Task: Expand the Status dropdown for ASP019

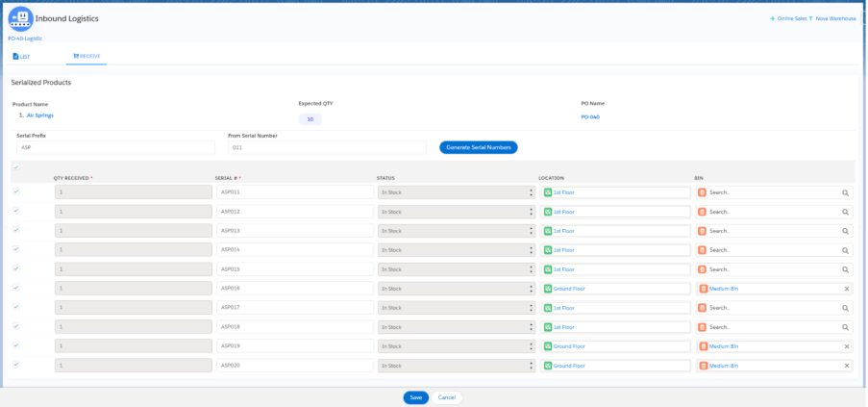Action: click(x=455, y=346)
